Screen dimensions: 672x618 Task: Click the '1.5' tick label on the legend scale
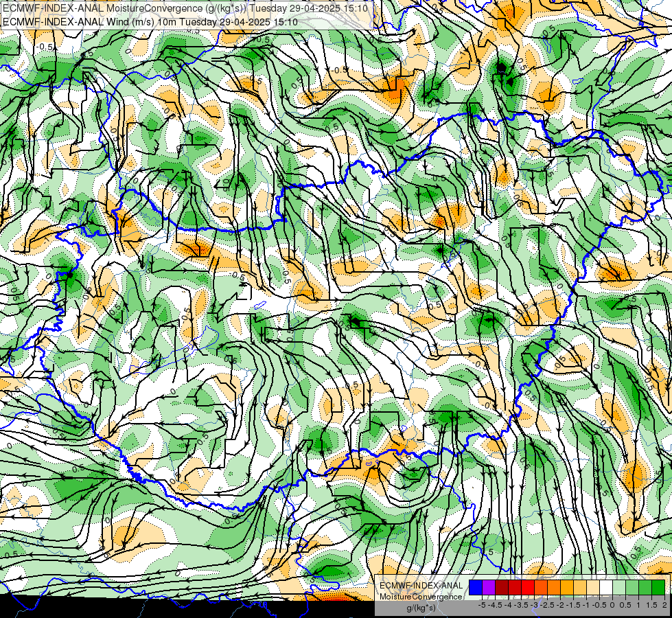(652, 605)
